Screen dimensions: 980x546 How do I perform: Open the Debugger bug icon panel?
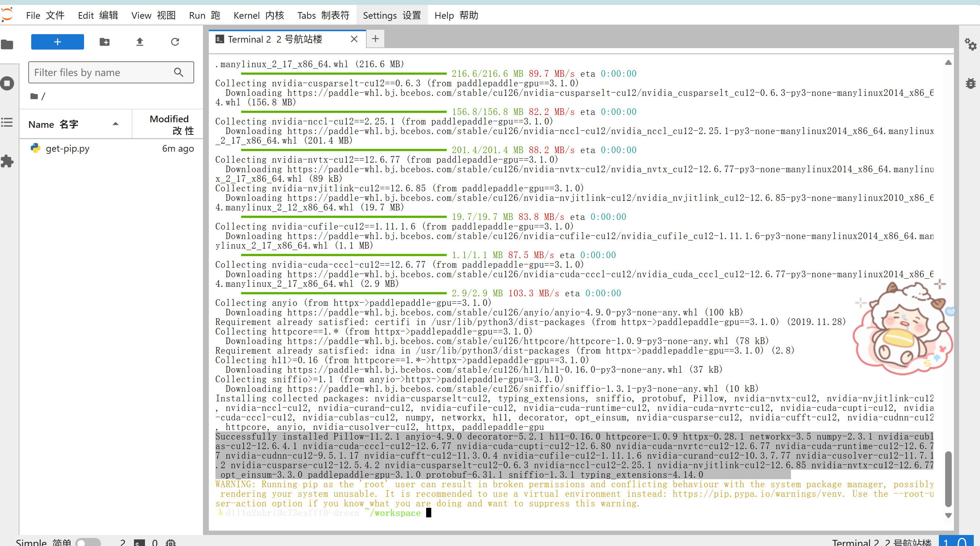pyautogui.click(x=970, y=83)
